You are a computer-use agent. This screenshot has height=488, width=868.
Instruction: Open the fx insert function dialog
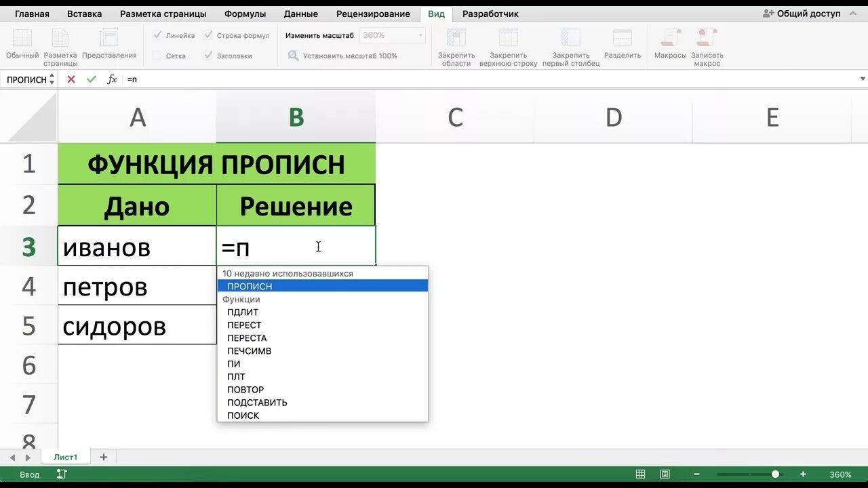click(x=112, y=79)
